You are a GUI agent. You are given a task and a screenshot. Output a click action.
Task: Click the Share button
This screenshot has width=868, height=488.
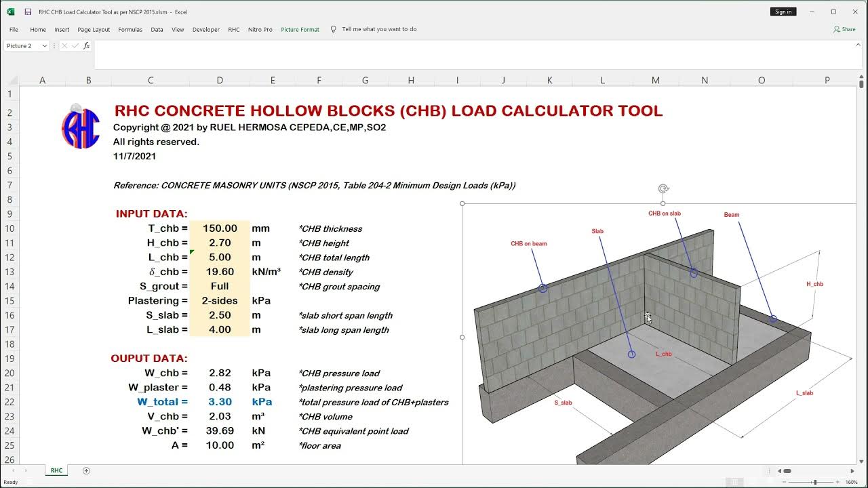(x=844, y=29)
